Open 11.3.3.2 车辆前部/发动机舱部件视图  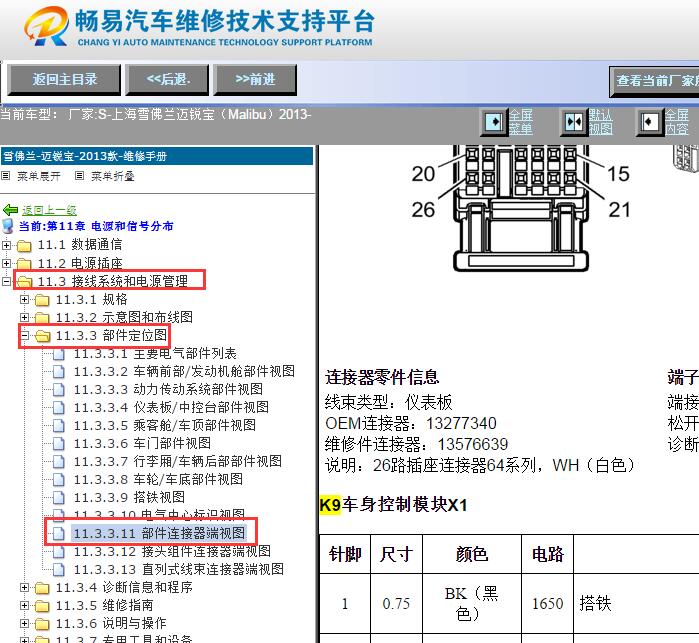click(184, 371)
